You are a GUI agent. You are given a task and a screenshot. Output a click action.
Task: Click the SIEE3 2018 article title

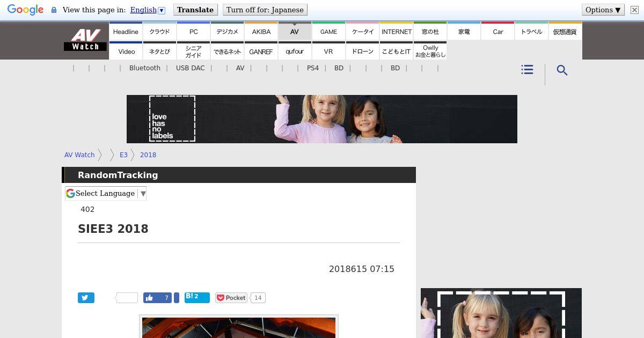click(x=113, y=229)
